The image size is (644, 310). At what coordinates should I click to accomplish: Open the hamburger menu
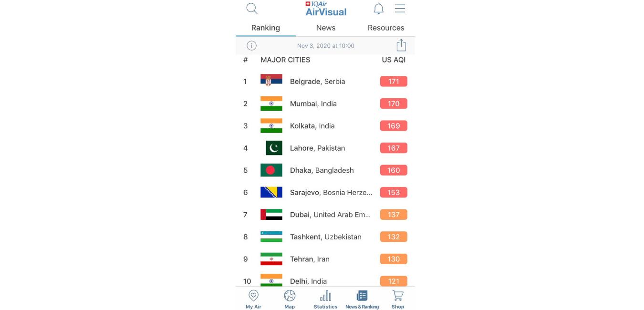[400, 9]
